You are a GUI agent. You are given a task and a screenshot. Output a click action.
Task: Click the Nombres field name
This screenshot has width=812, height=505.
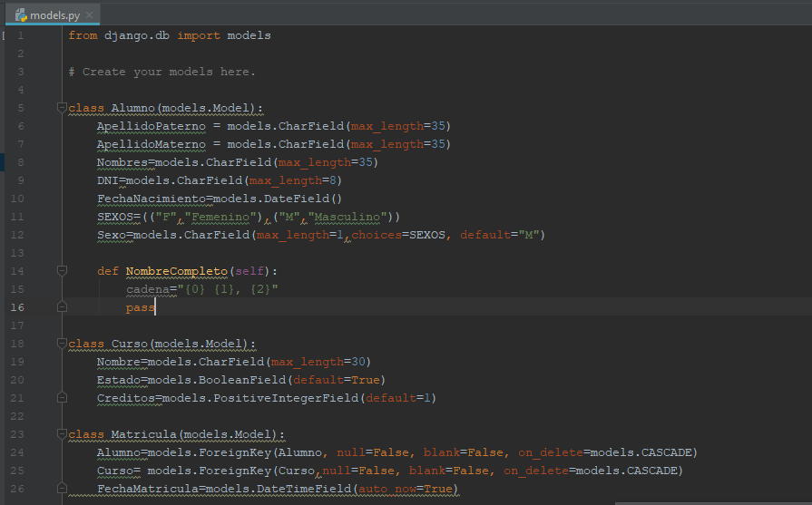click(x=122, y=162)
